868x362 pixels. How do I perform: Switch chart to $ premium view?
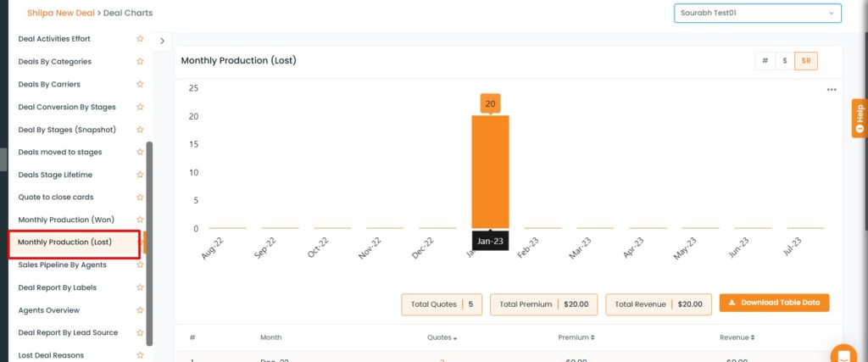point(785,61)
